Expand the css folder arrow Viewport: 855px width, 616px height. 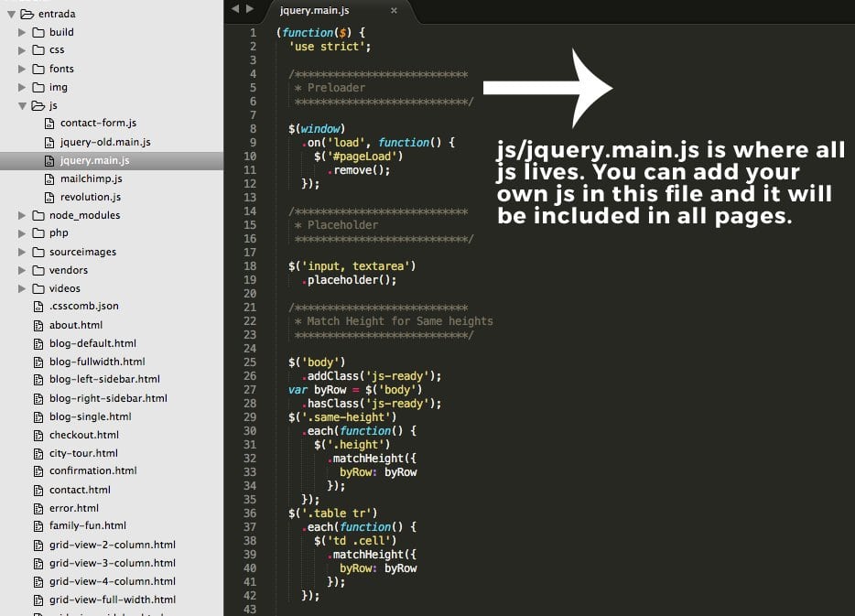tap(22, 50)
